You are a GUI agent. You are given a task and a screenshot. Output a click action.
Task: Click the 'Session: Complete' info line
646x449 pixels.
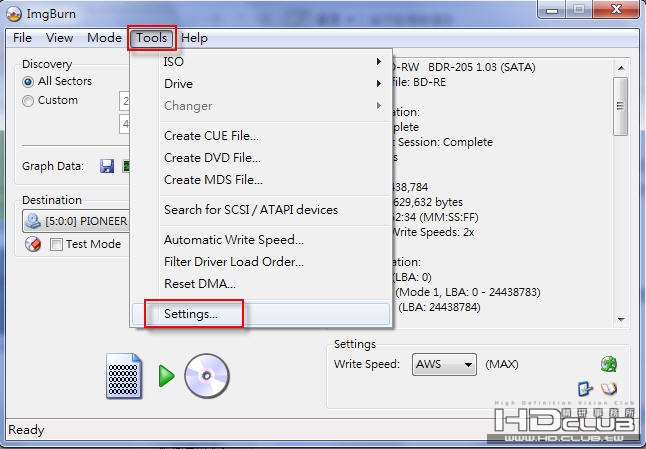[x=445, y=142]
